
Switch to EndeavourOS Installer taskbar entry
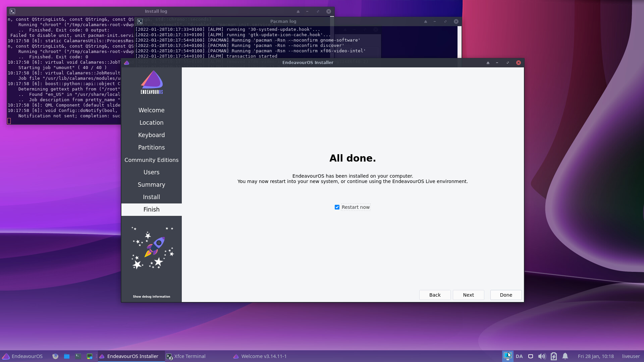(131, 356)
